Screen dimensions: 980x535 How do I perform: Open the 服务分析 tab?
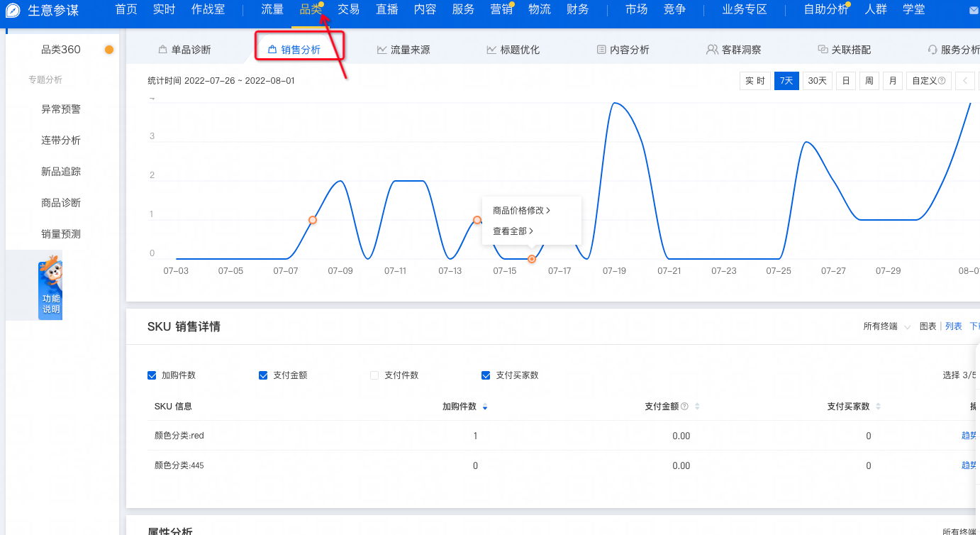tap(954, 50)
